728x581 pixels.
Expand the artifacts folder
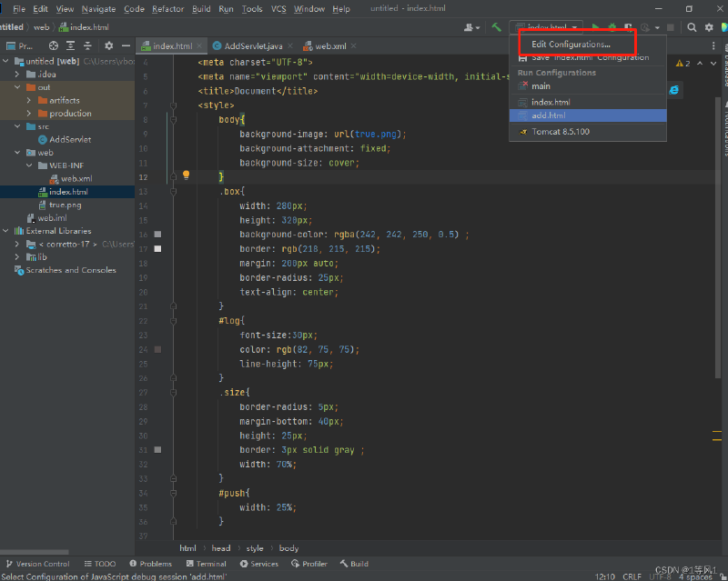[x=29, y=100]
